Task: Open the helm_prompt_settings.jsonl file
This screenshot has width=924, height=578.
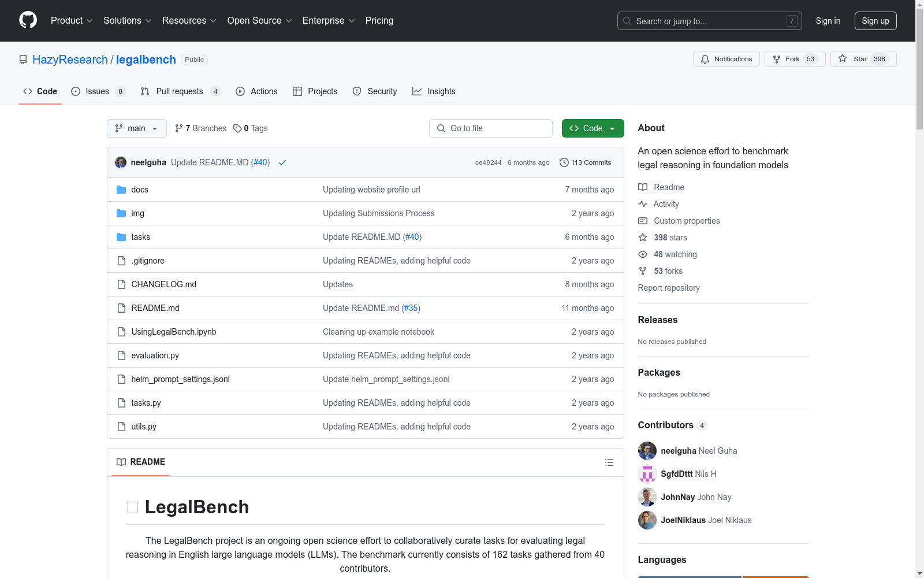Action: point(181,379)
